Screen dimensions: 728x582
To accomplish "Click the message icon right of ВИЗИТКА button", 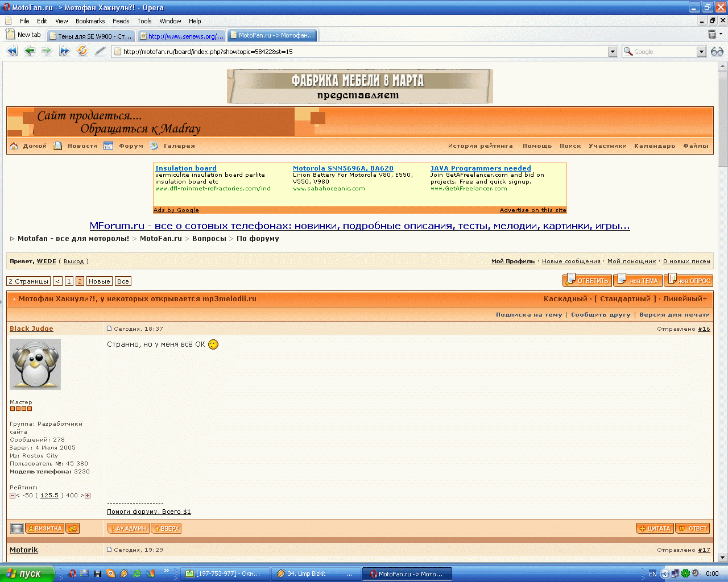I will (x=73, y=529).
